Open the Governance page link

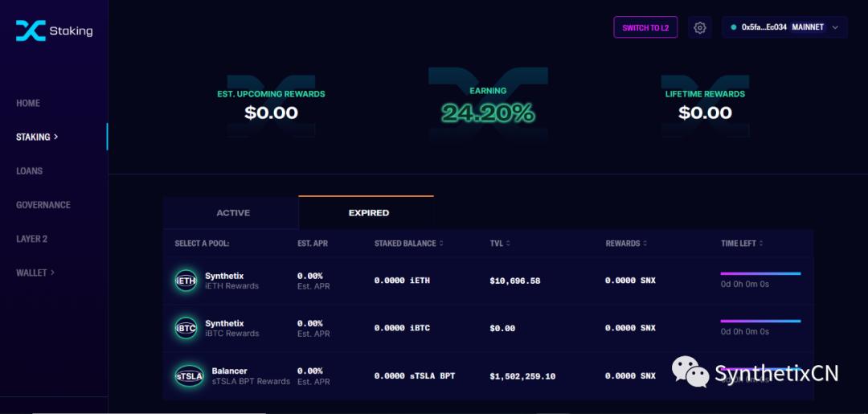point(43,205)
